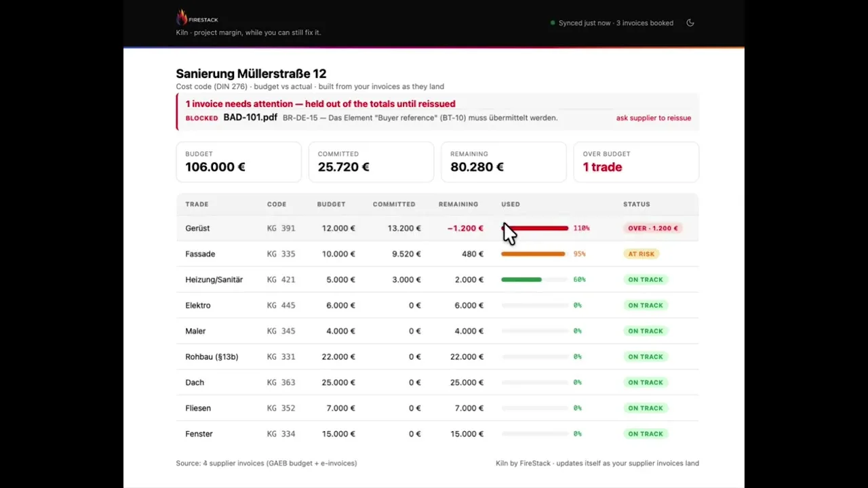The image size is (868, 488).
Task: Open the Over Budget 1 trade card
Action: [x=636, y=162]
